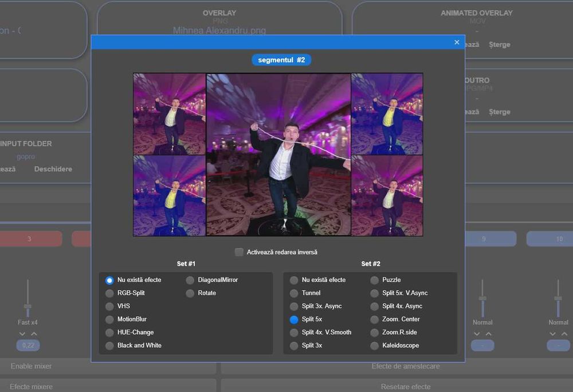Click down chevron under segment 9 Normal
573x392 pixels.
[477, 334]
